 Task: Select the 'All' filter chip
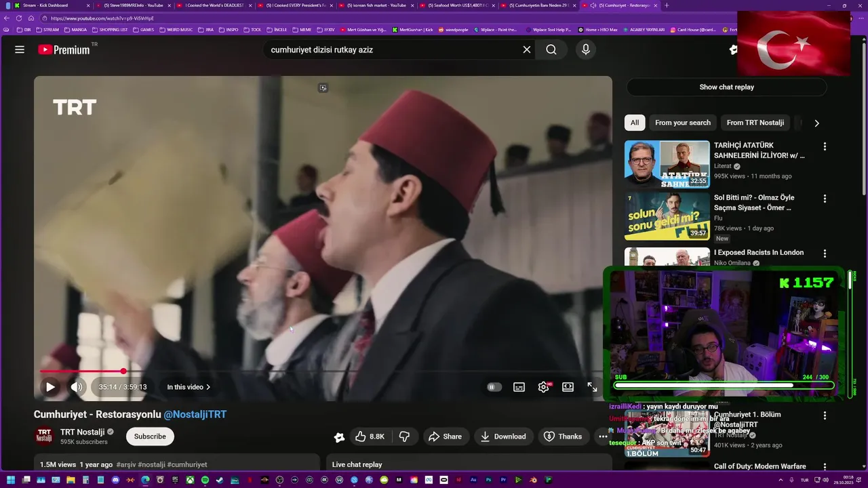point(635,123)
